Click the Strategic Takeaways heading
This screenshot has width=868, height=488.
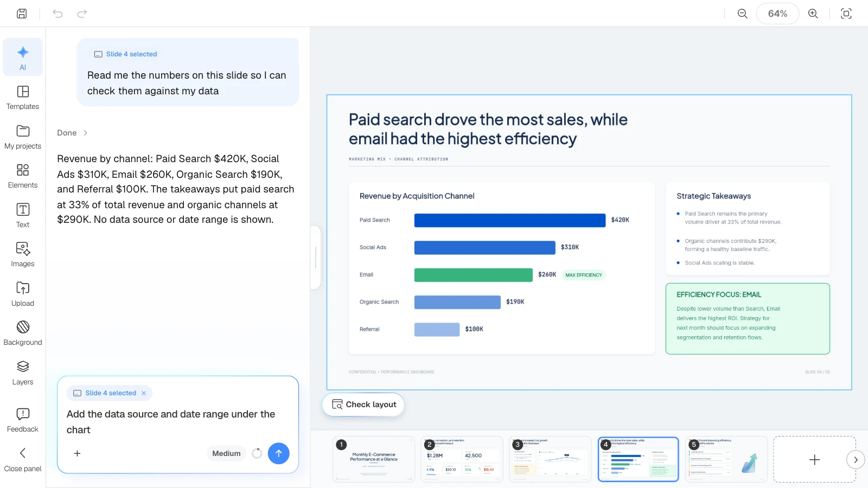714,196
